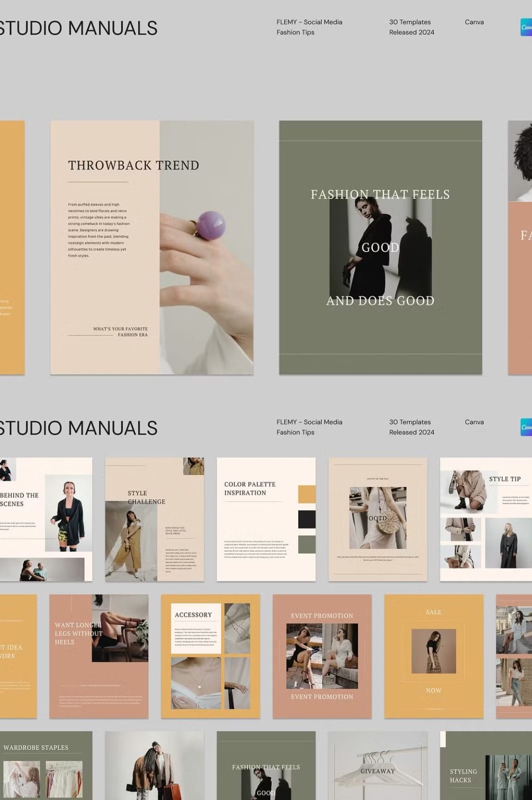Pick the black swatch in Color Palette card
532x800 pixels.
[x=307, y=519]
